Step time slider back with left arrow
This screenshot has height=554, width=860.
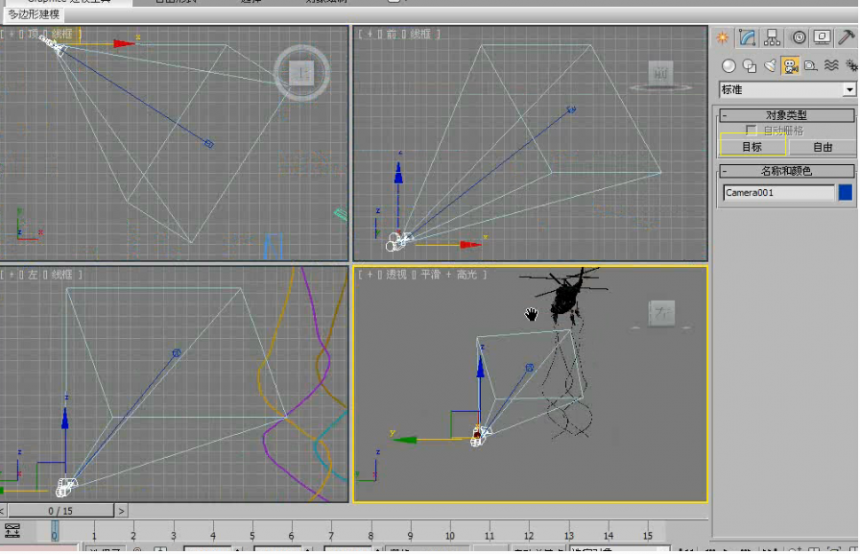(3, 511)
